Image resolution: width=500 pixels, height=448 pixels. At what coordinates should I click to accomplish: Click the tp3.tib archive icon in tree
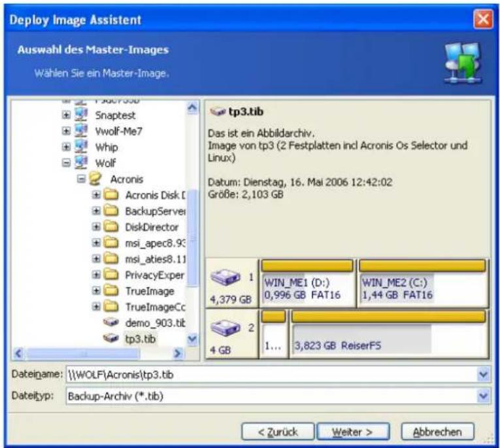pyautogui.click(x=111, y=338)
